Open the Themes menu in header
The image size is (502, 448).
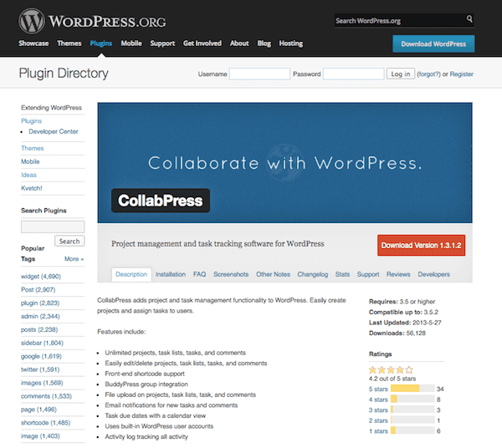click(x=69, y=43)
